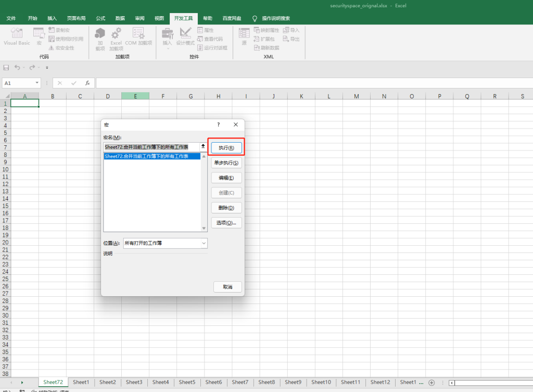
Task: Open the Add-ins button
Action: tap(100, 39)
